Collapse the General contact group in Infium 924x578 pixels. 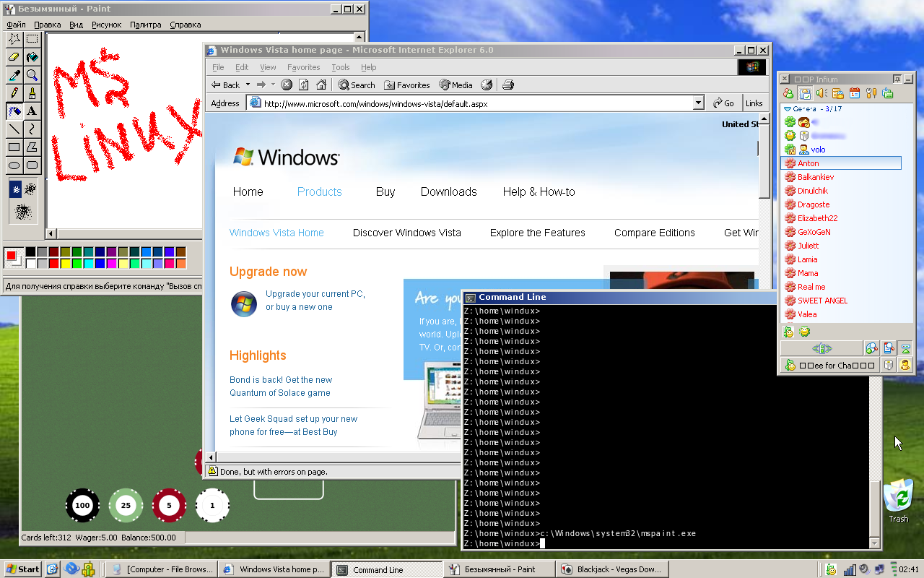point(788,108)
